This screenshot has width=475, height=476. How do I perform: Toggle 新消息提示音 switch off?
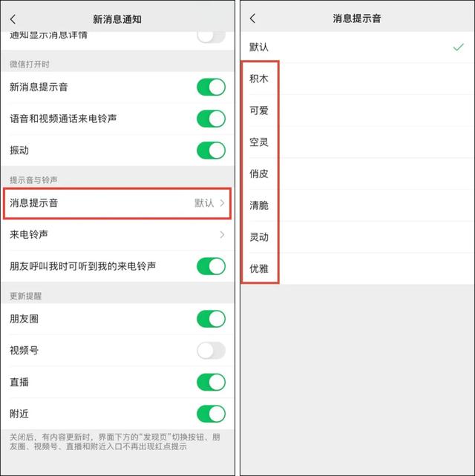211,87
